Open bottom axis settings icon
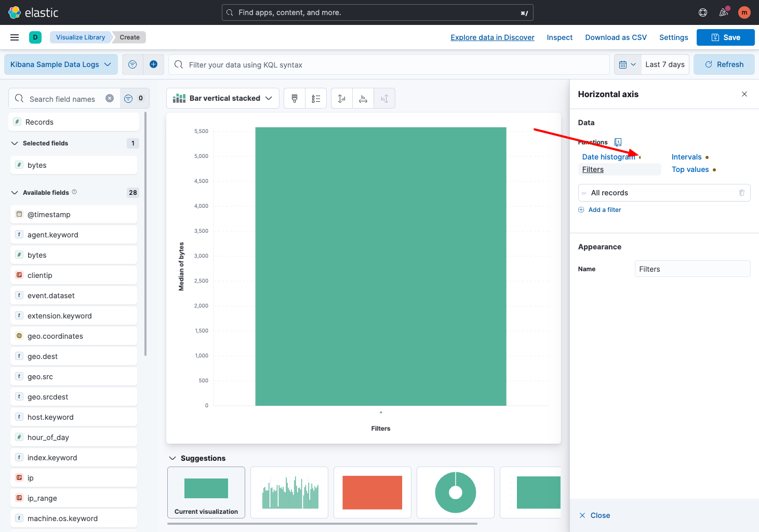Image resolution: width=759 pixels, height=532 pixels. (x=363, y=98)
